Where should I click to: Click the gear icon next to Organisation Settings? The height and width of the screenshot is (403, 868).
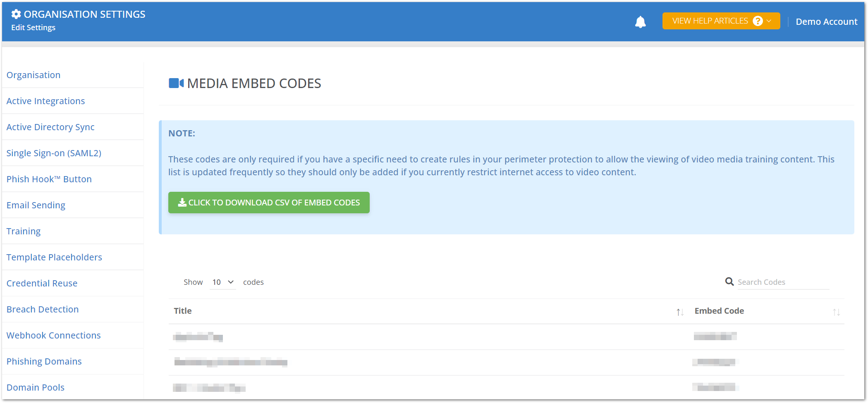(x=15, y=14)
